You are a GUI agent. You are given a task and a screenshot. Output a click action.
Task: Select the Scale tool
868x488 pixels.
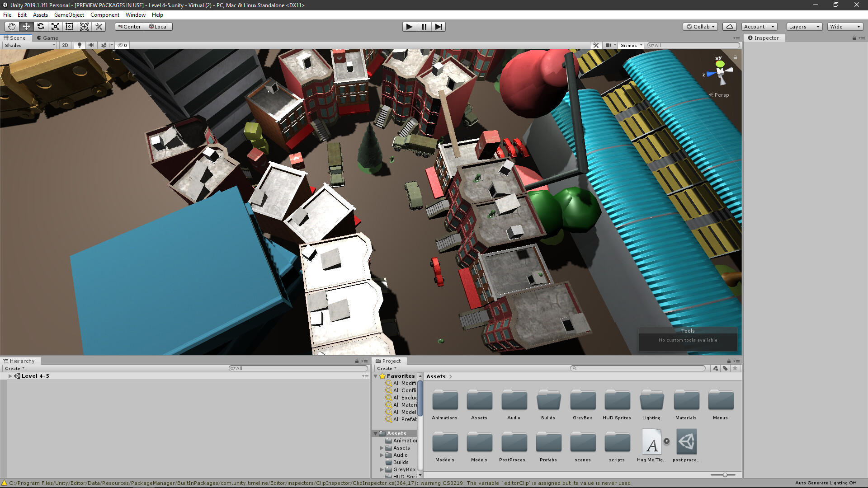point(55,27)
